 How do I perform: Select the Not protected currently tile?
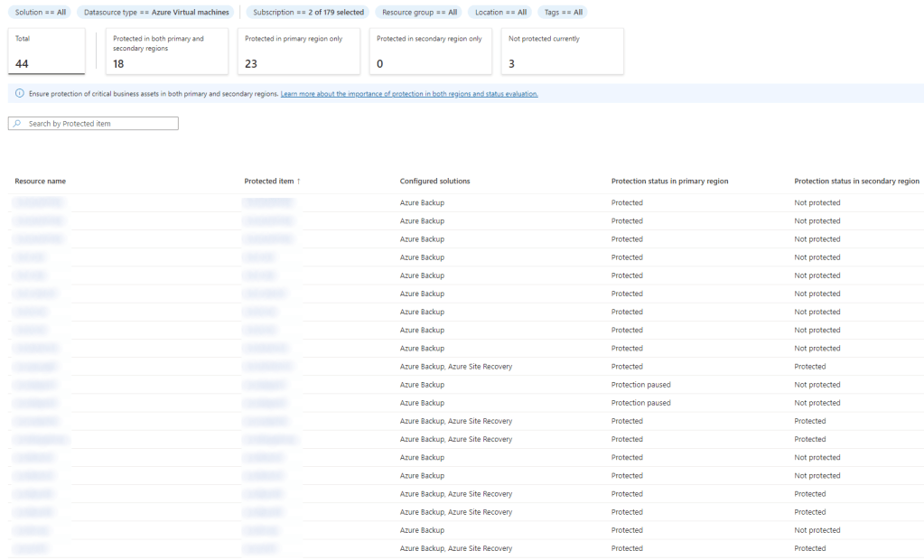[562, 51]
